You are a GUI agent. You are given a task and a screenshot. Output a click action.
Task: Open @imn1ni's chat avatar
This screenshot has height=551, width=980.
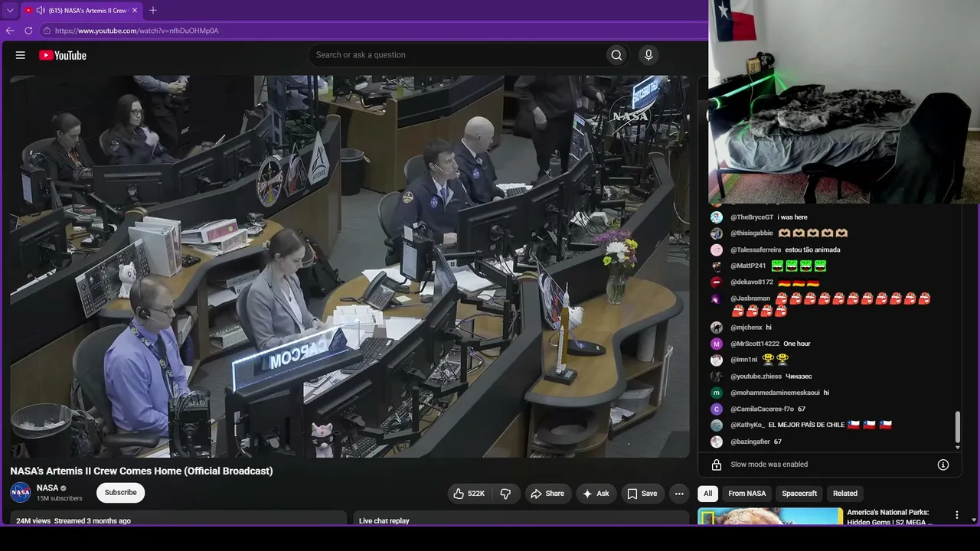pyautogui.click(x=717, y=360)
